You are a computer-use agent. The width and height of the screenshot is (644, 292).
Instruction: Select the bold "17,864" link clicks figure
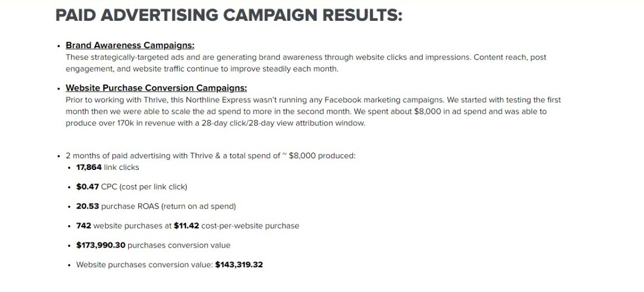[89, 167]
